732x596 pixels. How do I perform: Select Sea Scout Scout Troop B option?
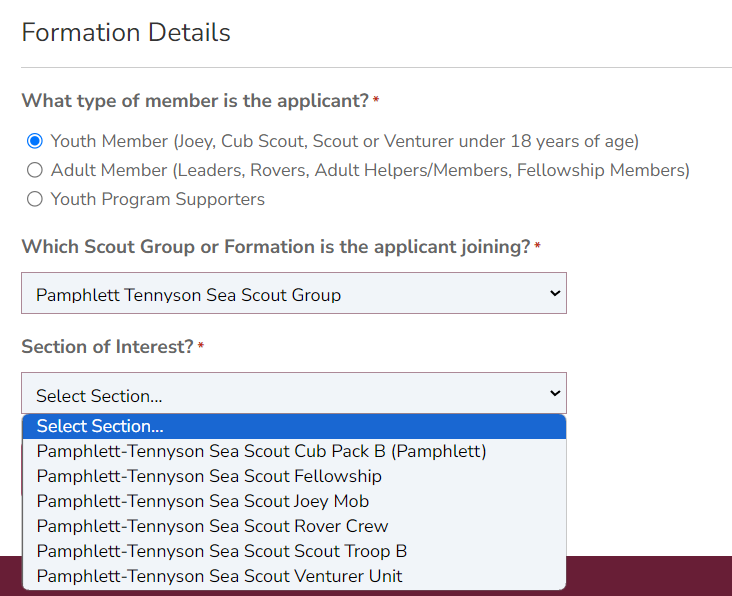click(x=294, y=551)
